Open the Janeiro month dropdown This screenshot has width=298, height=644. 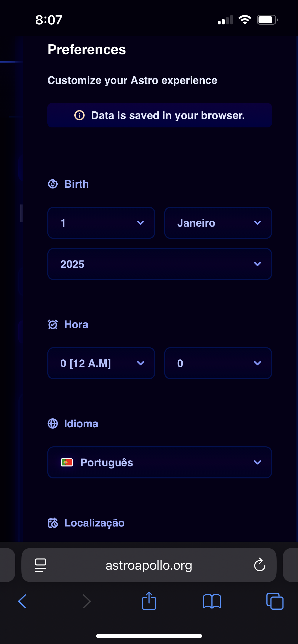point(218,223)
